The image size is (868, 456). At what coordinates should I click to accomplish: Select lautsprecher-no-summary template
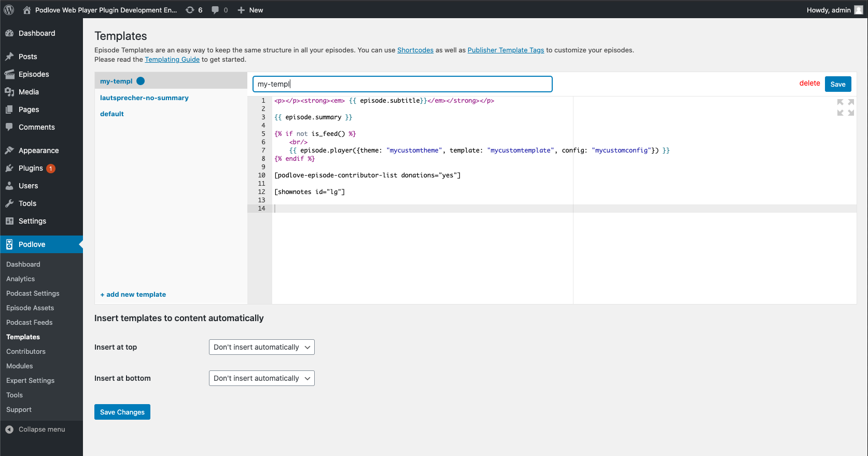[144, 98]
